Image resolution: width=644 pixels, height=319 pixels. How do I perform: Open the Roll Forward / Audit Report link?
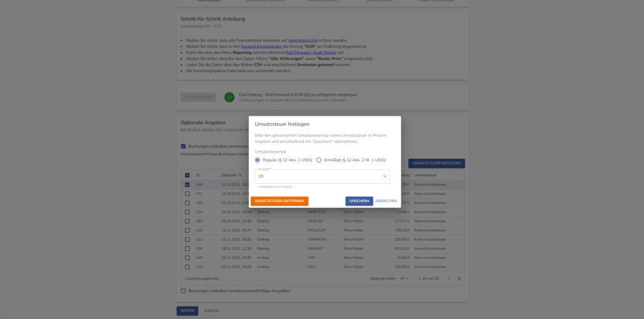tap(311, 53)
